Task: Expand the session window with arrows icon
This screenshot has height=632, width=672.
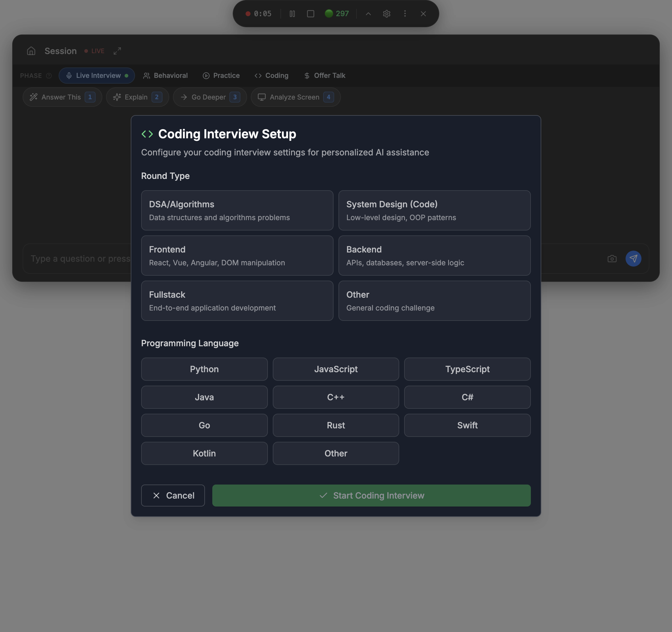Action: pyautogui.click(x=117, y=51)
